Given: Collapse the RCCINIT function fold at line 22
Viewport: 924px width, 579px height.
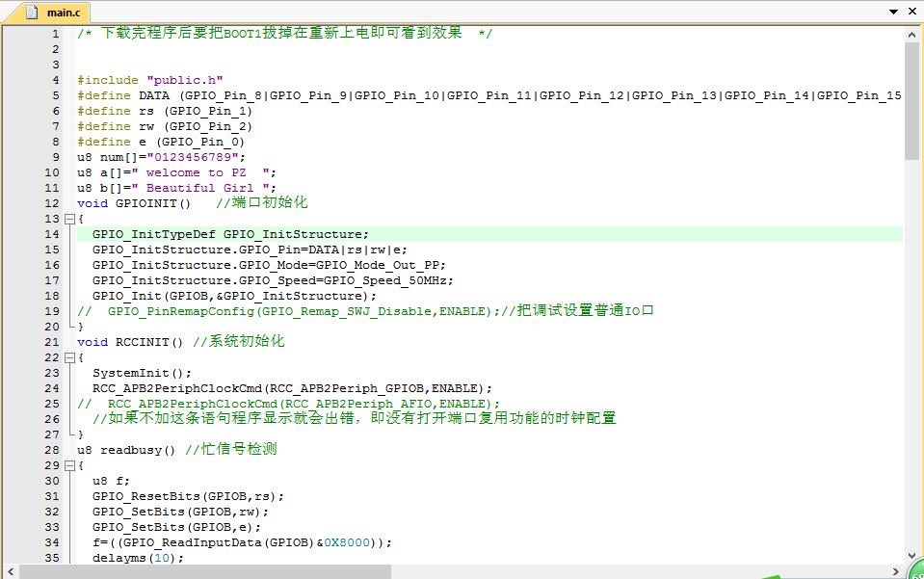Looking at the screenshot, I should [x=69, y=357].
